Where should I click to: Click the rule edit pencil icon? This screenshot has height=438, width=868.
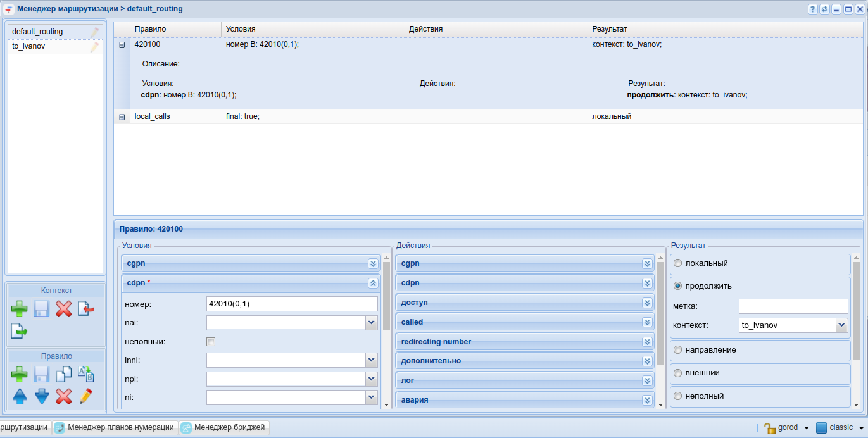[85, 397]
